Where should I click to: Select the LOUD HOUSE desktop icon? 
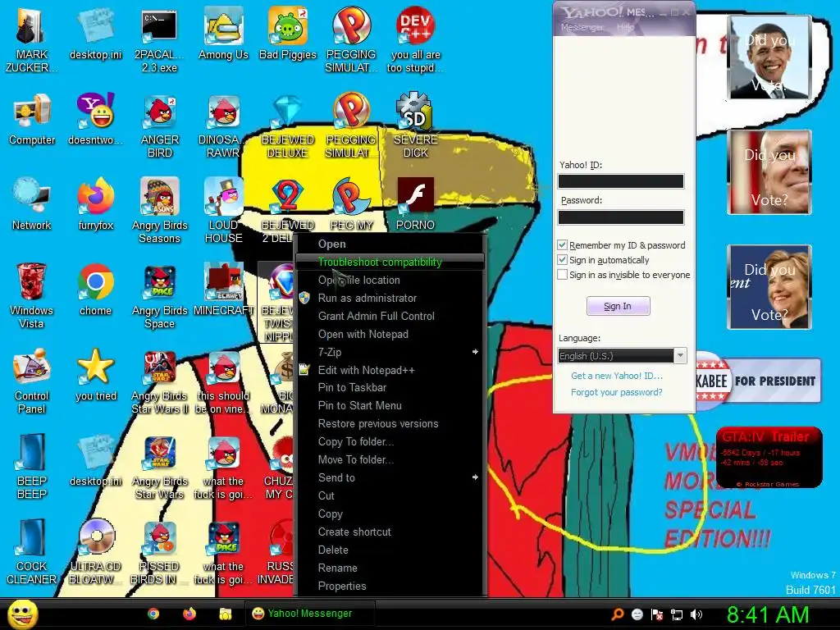[223, 211]
